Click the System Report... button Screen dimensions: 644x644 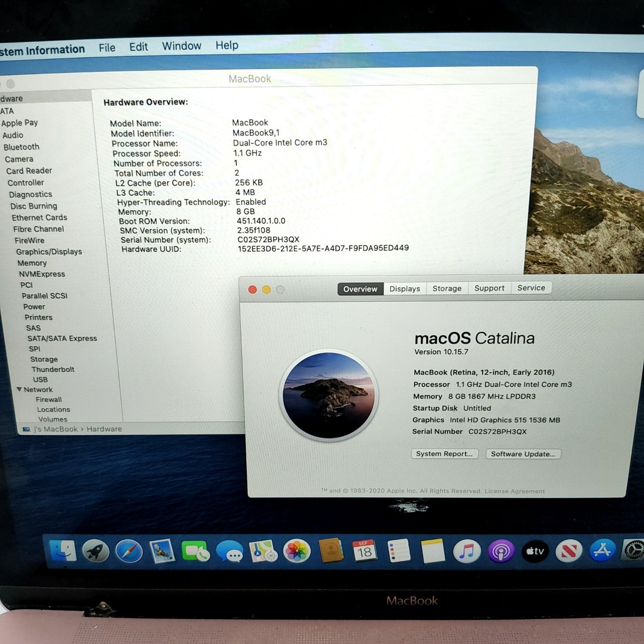pos(444,454)
